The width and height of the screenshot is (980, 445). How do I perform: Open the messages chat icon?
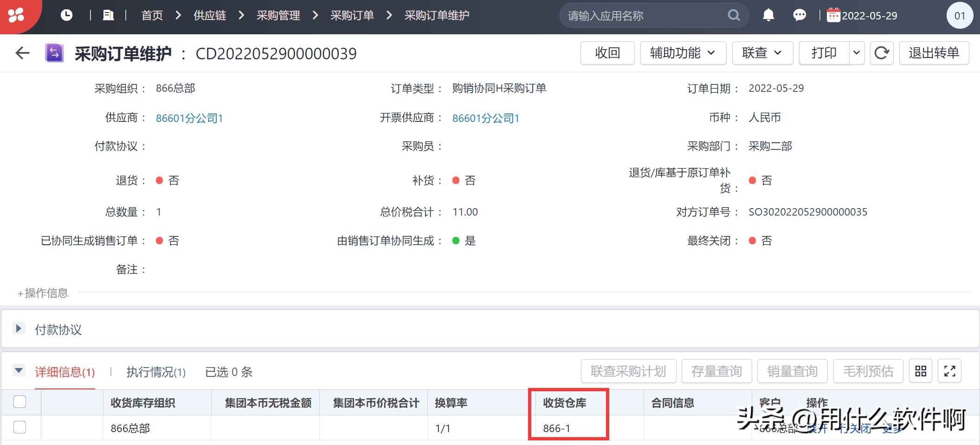click(x=800, y=15)
